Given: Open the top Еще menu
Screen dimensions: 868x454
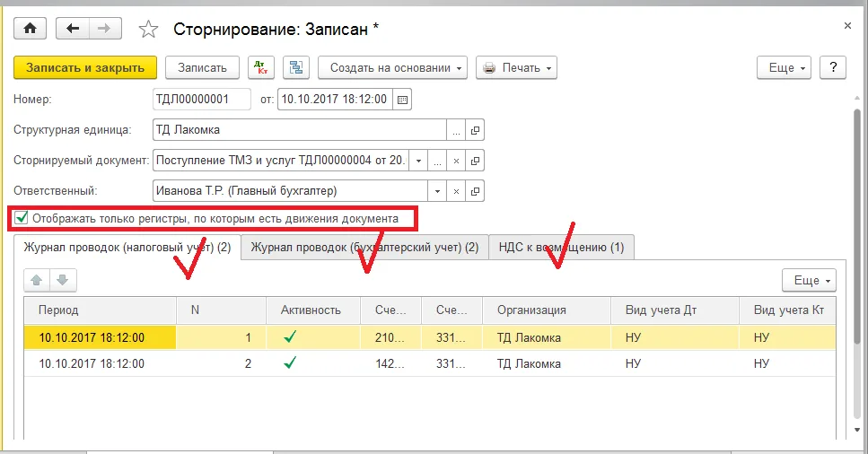Looking at the screenshot, I should [x=785, y=67].
